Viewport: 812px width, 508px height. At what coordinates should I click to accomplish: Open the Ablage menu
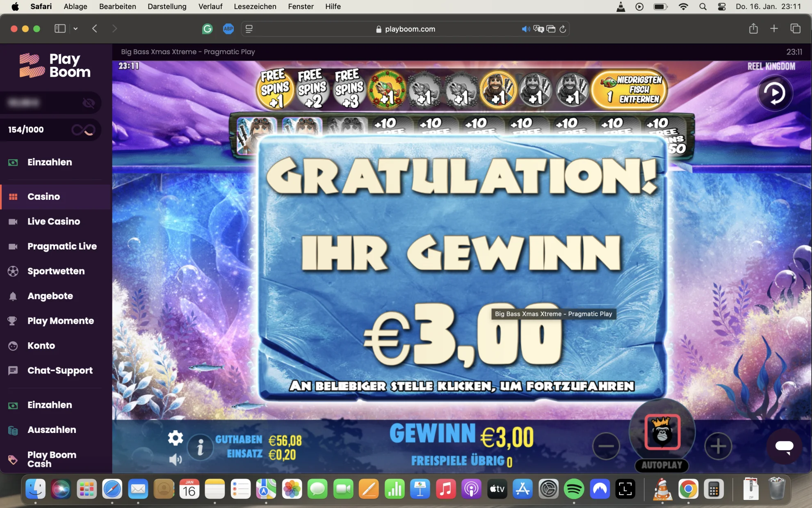75,7
